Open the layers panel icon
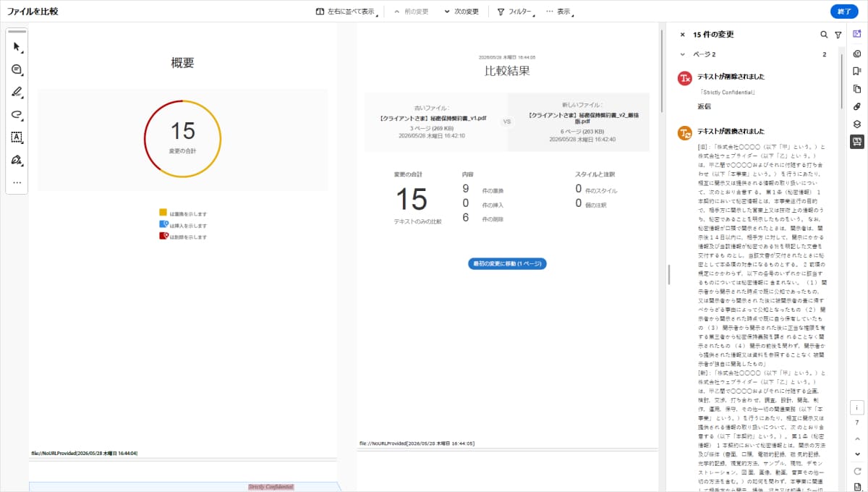868x492 pixels. [857, 124]
